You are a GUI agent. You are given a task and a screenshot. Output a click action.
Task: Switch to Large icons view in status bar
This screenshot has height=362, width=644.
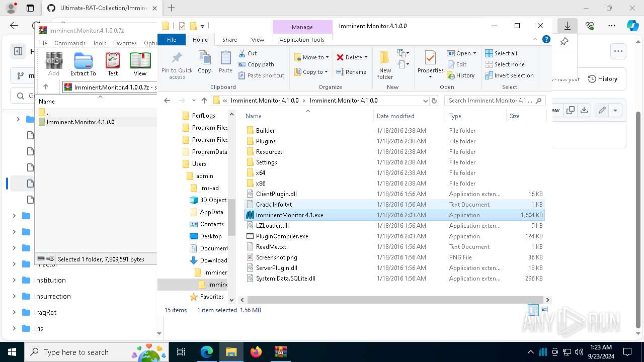tap(544, 310)
